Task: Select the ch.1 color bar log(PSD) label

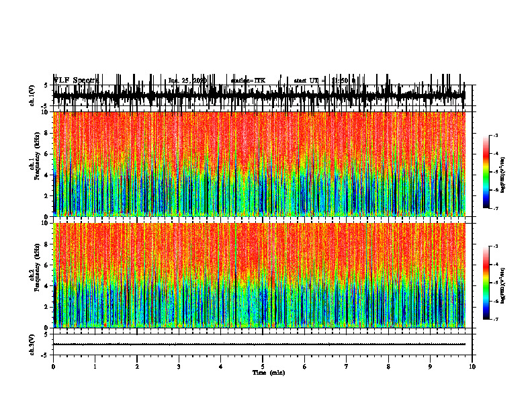Action: [503, 175]
